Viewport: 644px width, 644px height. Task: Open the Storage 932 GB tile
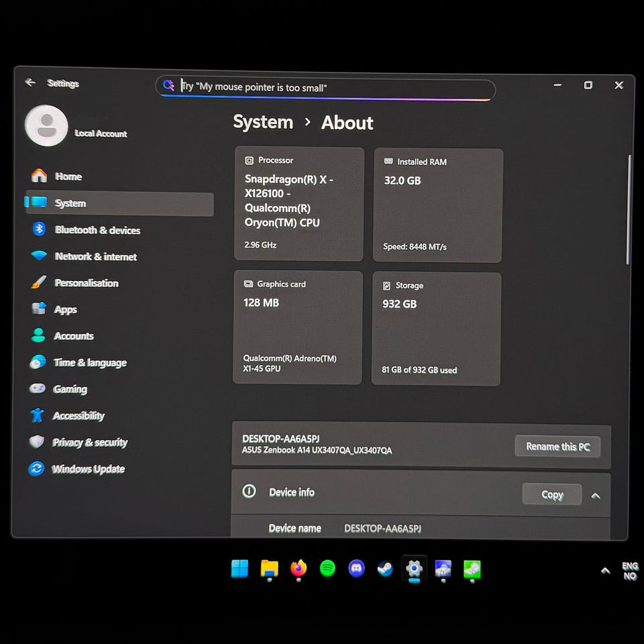point(436,329)
